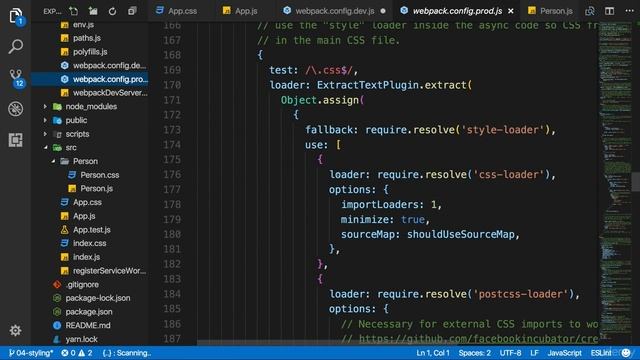Viewport: 640px width, 360px height.
Task: Open Person.js in the file tree
Action: 96,189
